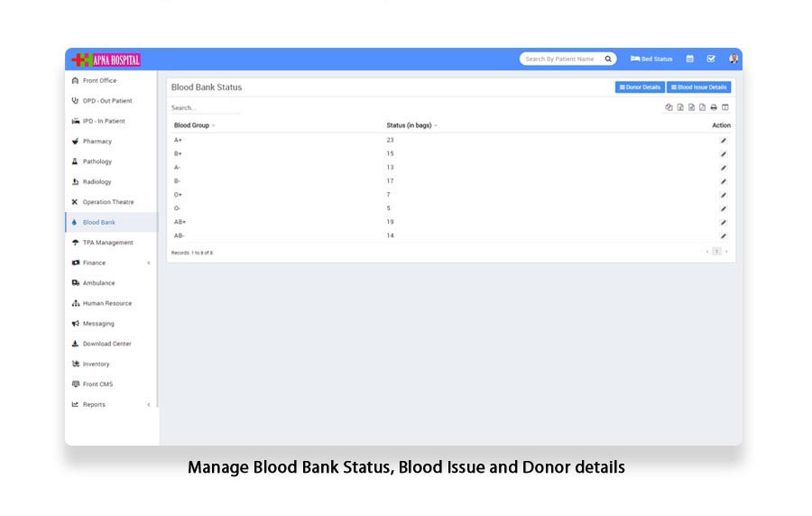
Task: Click the AB+ blood group cell
Action: 180,222
